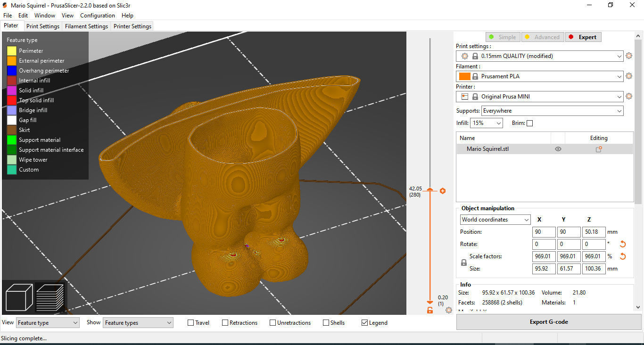Toggle the layer slider lock icon
Screen dimensions: 644x345
(x=430, y=310)
